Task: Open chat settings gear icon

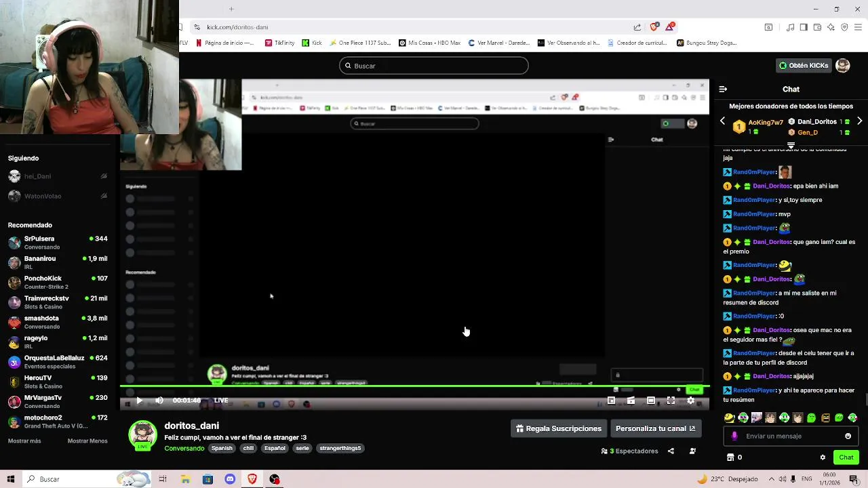Action: click(x=823, y=457)
